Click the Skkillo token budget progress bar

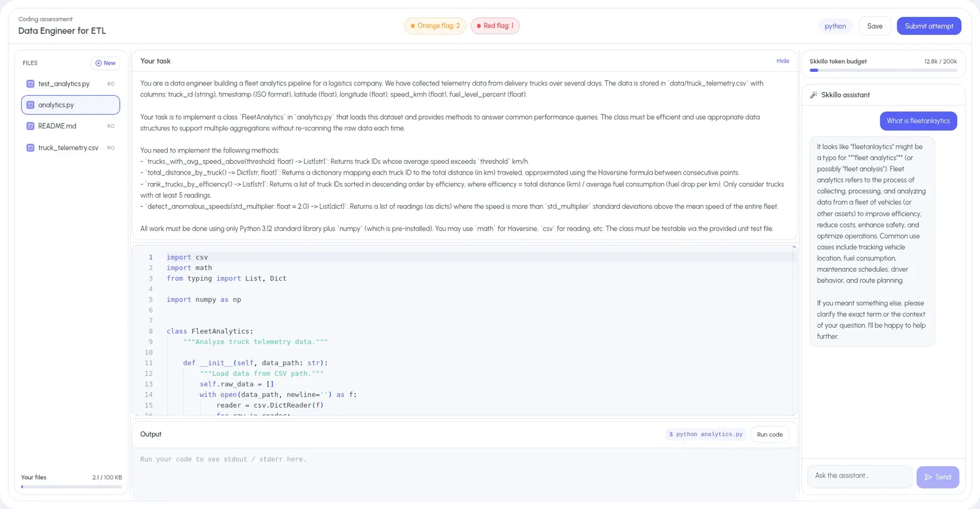883,70
